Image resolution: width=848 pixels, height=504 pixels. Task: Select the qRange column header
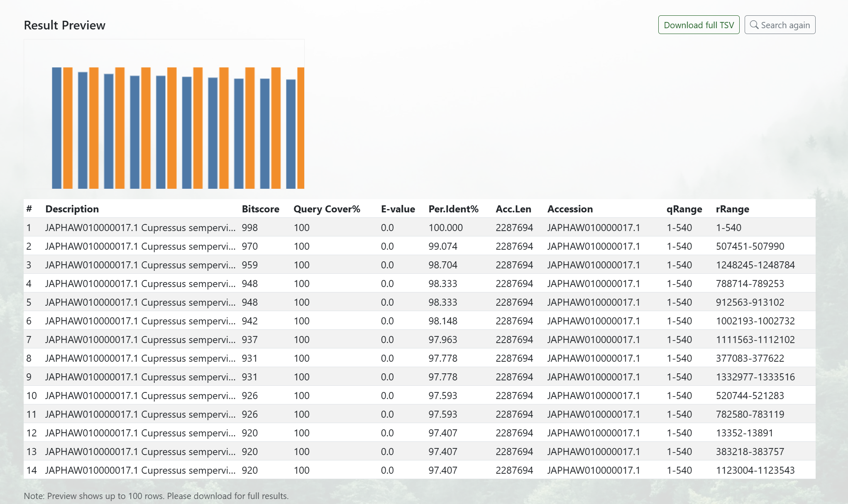684,209
